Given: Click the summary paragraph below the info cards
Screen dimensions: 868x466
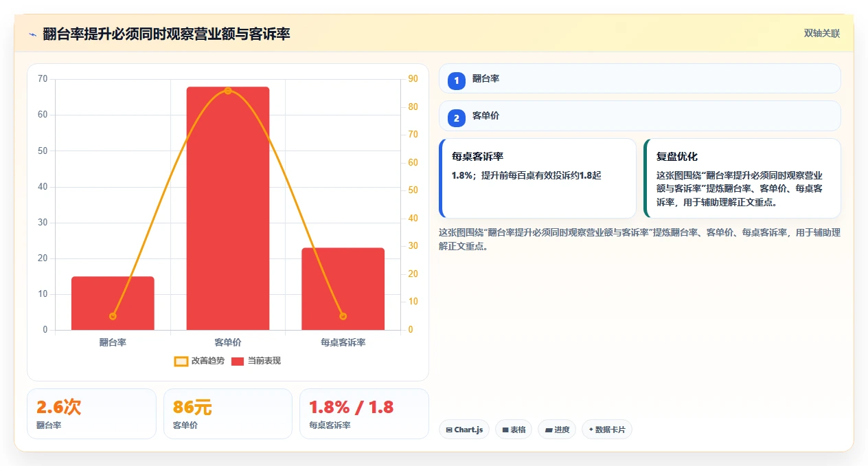Looking at the screenshot, I should point(639,239).
